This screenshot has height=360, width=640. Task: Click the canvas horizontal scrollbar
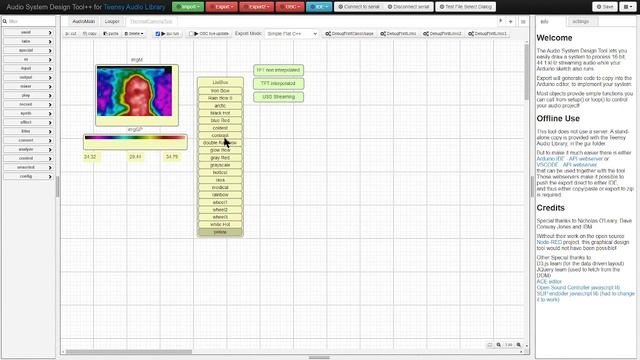129,351
